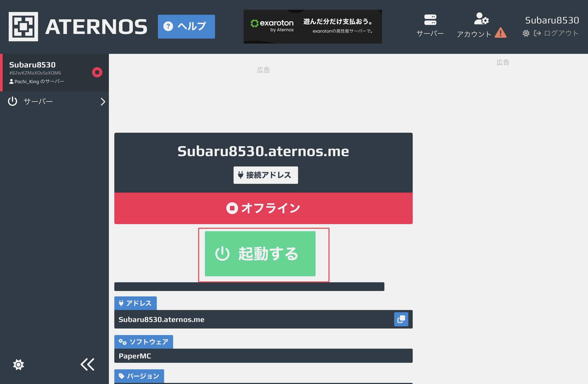This screenshot has width=588, height=384.
Task: Copy the Subaru8530.aternos.me address icon
Action: pyautogui.click(x=401, y=319)
